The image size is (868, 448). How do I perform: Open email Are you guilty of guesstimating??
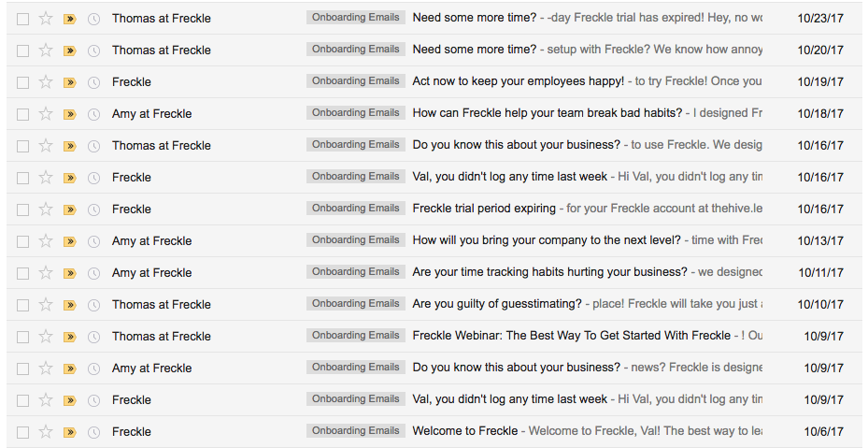point(497,304)
